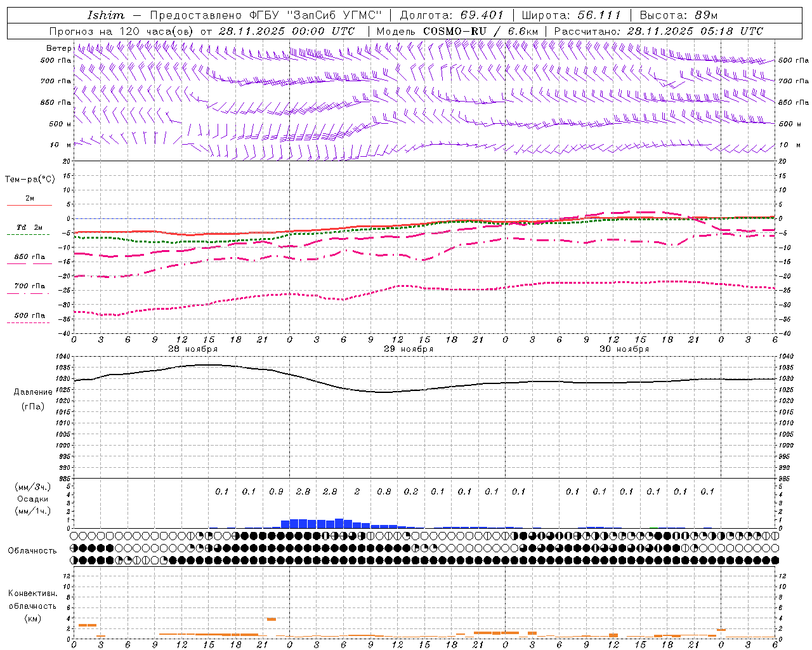Viewport: 812px width, 650px height.
Task: Click the "(гПа)" unit label under Давление
Action: [x=33, y=407]
